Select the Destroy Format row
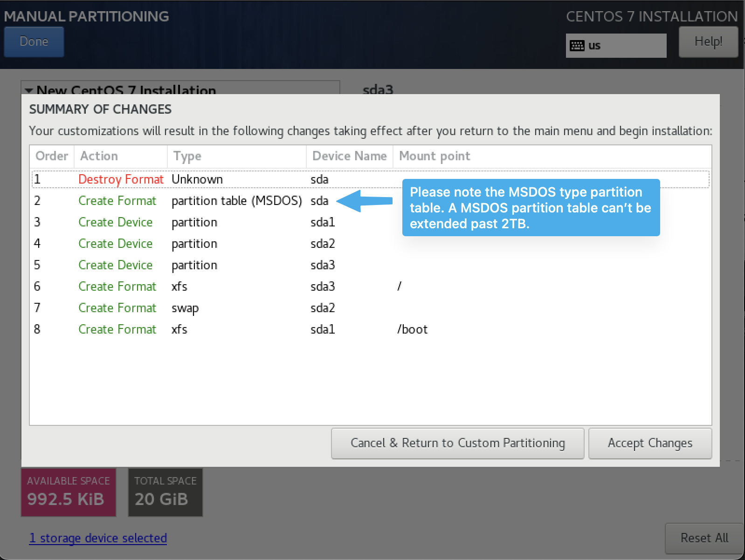Screen dimensions: 745x560 point(371,179)
